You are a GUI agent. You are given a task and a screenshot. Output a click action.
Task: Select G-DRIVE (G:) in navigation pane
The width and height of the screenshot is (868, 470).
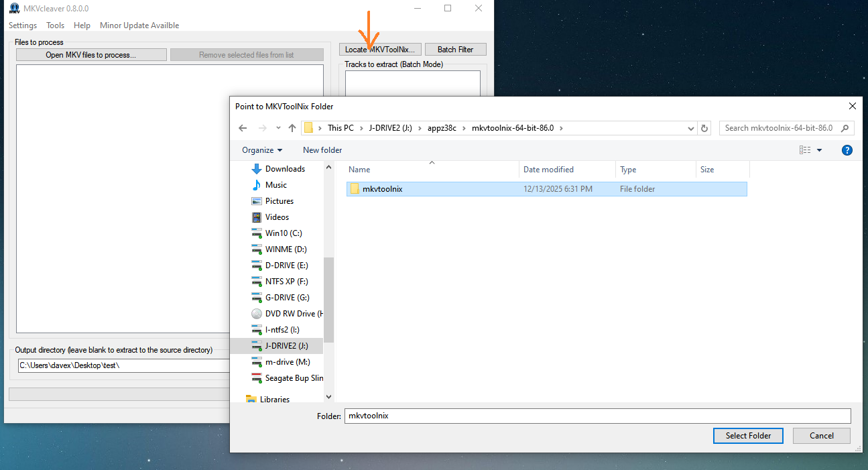pos(286,298)
